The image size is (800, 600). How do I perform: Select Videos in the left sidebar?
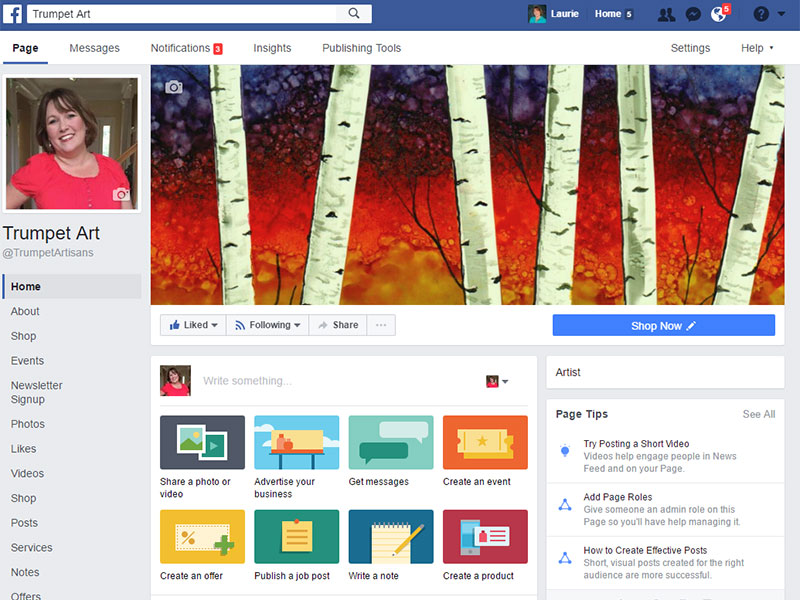click(27, 473)
